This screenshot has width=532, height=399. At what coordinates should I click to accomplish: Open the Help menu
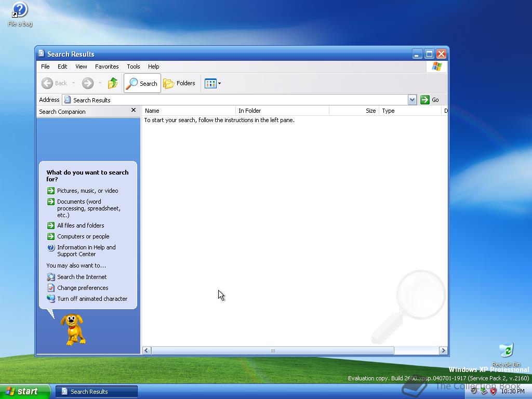153,66
